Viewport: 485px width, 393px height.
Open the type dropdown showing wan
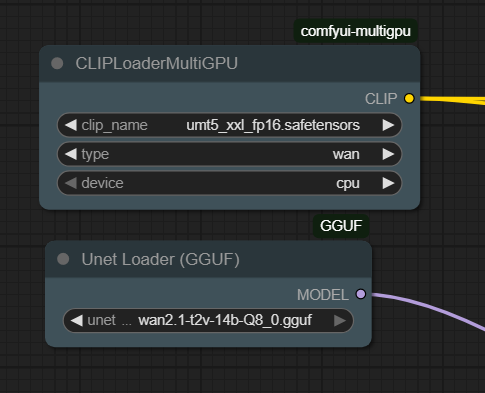(229, 154)
